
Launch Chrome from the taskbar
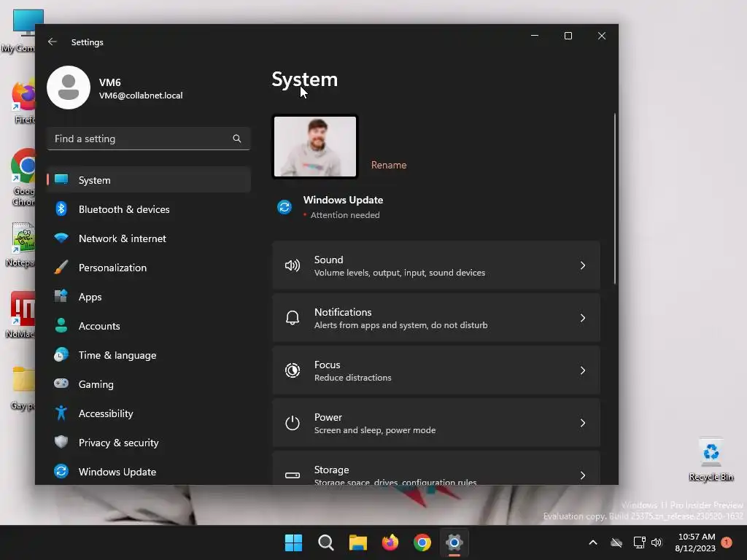[x=422, y=542]
